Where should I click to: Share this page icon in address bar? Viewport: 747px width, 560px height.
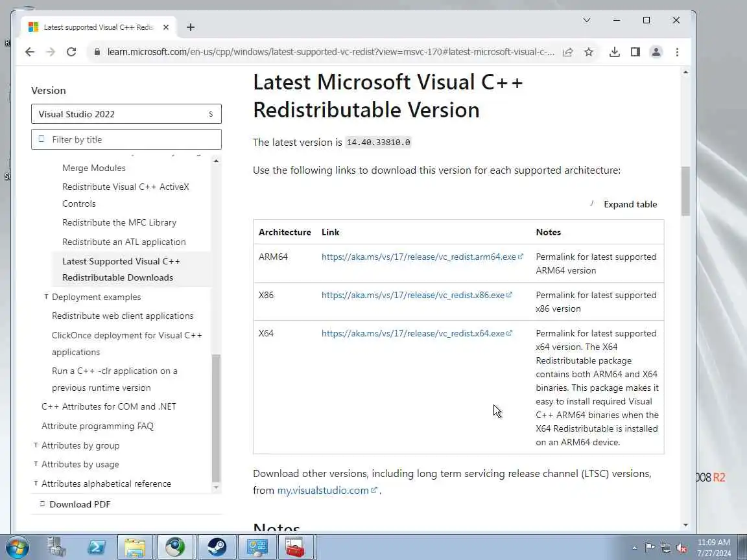568,52
